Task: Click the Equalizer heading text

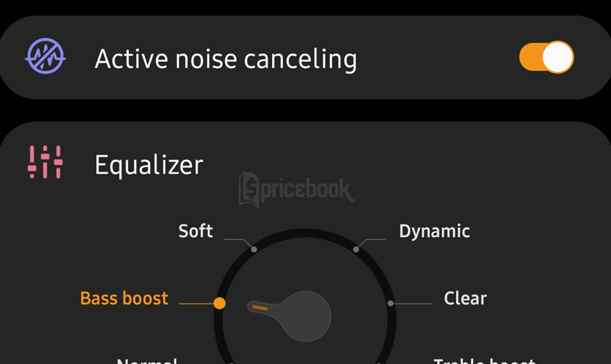Action: click(149, 165)
